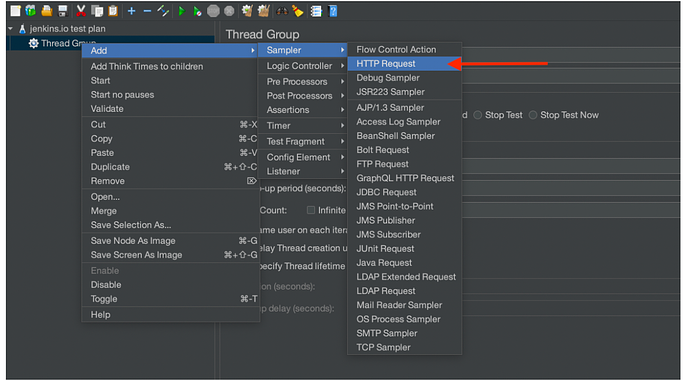Click the flask icon of jenkins.io test plan
684x381 pixels.
pyautogui.click(x=23, y=29)
